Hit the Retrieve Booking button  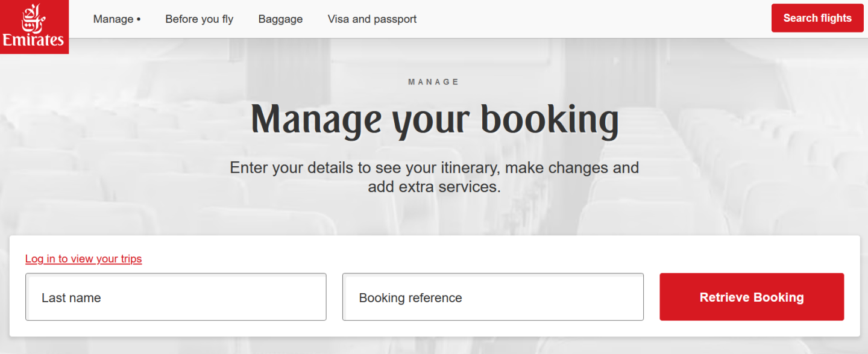tap(751, 297)
